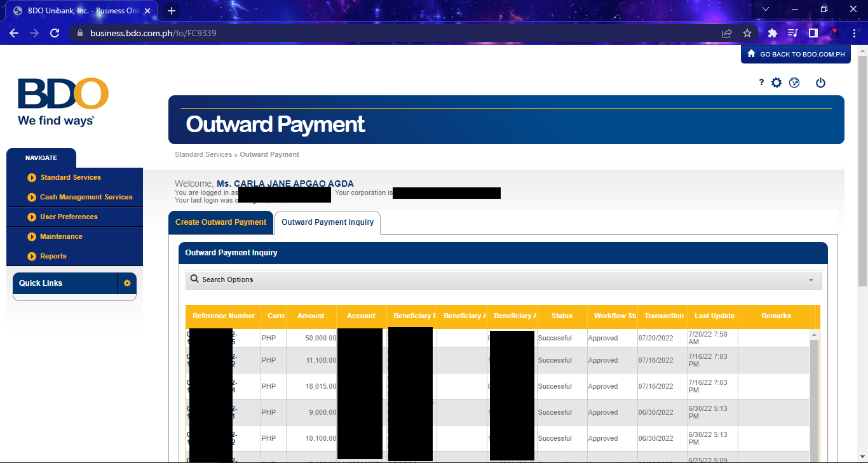The image size is (868, 463).
Task: Expand Cash Management Services in navigation
Action: 74,198
